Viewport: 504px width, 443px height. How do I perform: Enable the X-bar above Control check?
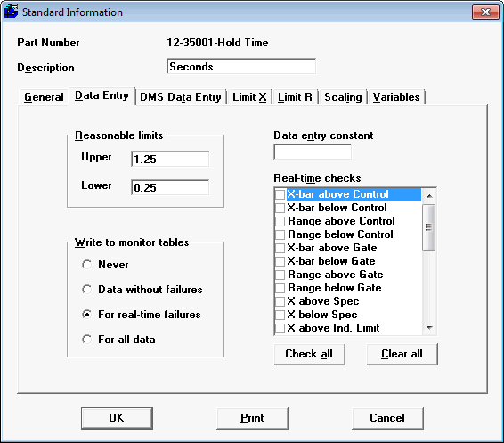click(x=280, y=194)
